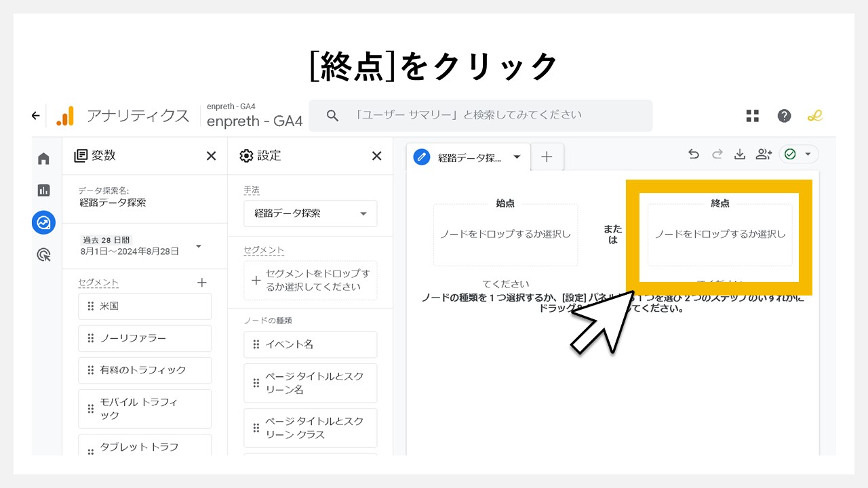Open the Reports section in the sidebar

click(x=43, y=190)
